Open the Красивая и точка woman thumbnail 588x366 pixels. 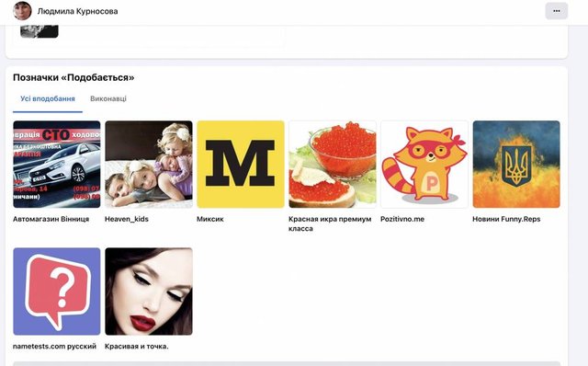149,292
